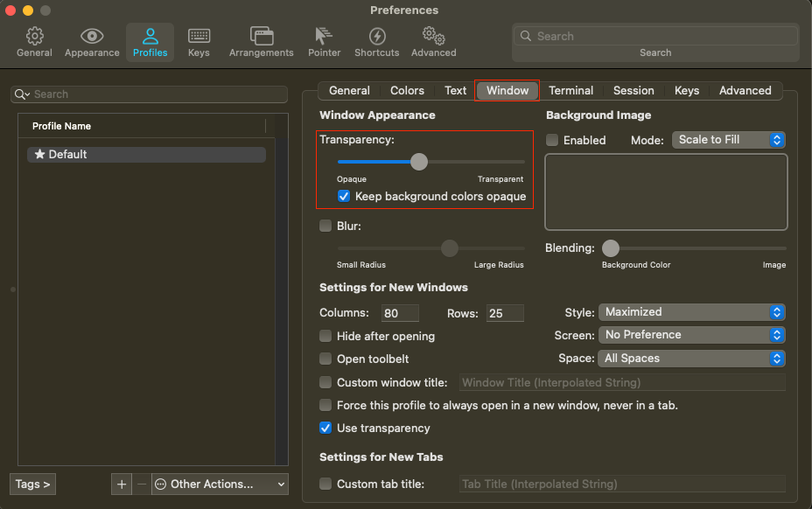Select the Profiles toolbar icon
The width and height of the screenshot is (812, 509).
(150, 42)
